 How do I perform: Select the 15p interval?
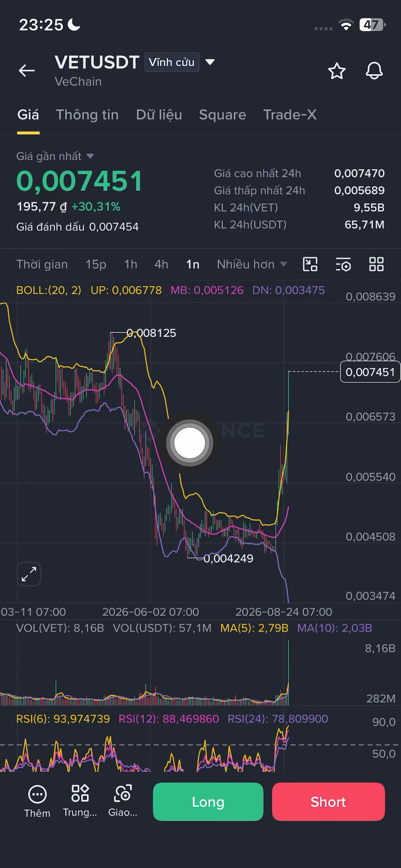point(96,264)
